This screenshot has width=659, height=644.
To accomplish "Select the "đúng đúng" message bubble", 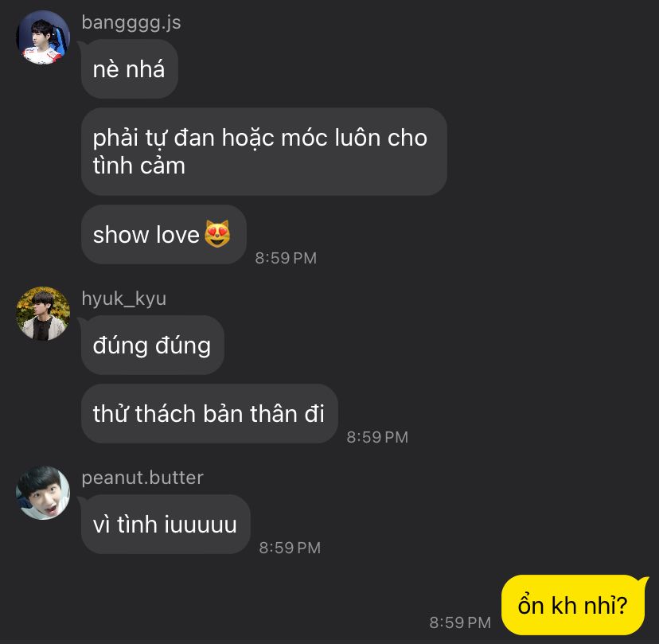I will click(153, 345).
